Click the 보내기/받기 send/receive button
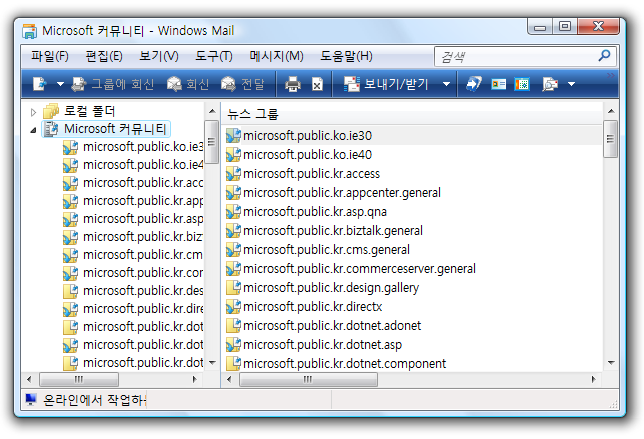Screen dimensions: 644x439 click(x=386, y=84)
